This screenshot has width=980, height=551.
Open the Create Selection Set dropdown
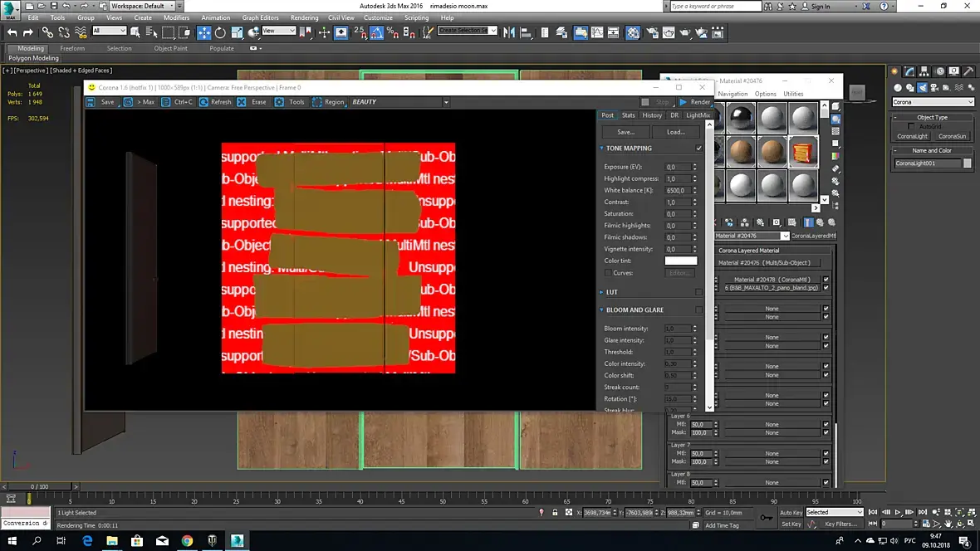468,31
